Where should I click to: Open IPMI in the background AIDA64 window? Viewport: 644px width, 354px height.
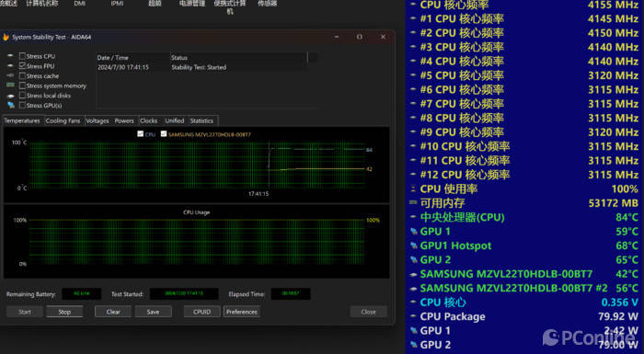point(117,4)
